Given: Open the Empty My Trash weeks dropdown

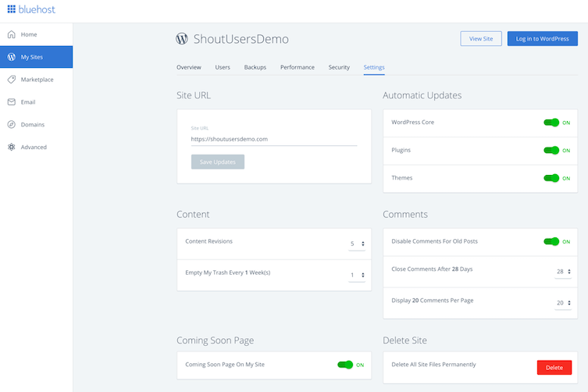Looking at the screenshot, I should [x=357, y=275].
